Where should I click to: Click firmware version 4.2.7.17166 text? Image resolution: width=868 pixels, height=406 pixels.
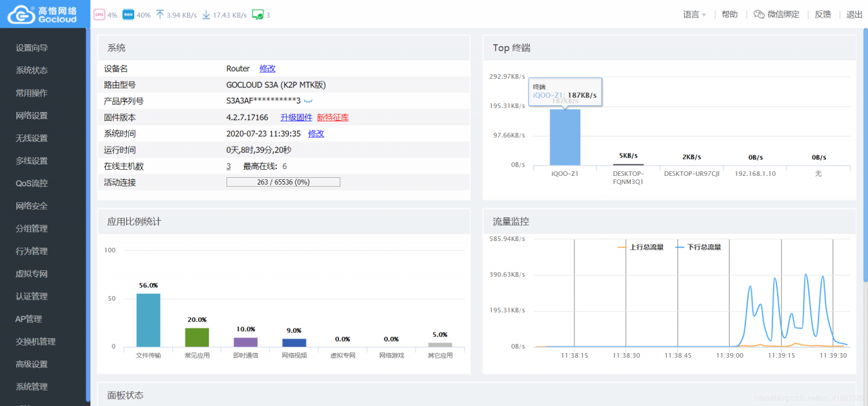tap(248, 117)
